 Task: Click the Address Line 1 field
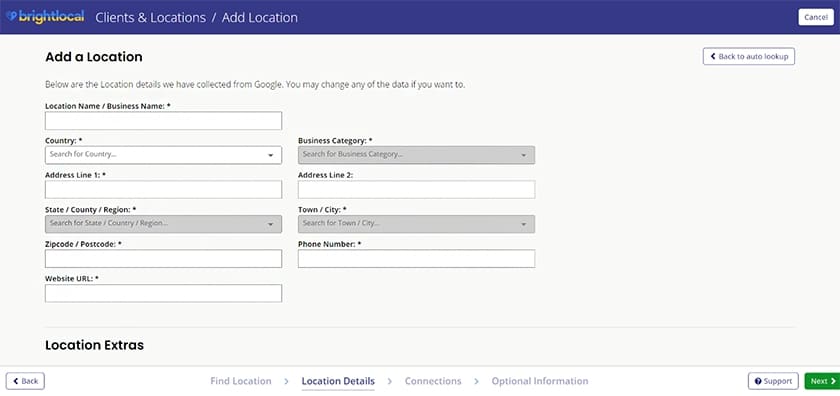(x=163, y=190)
